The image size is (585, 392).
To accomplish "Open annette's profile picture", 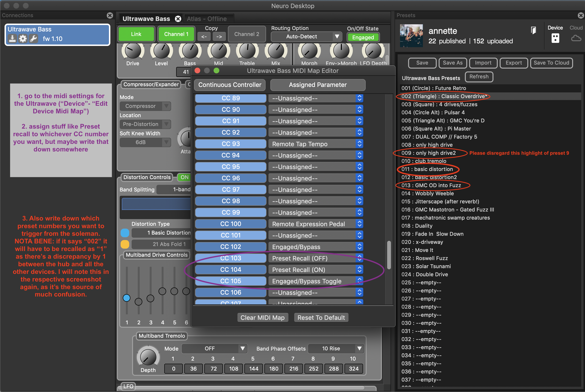I will point(411,36).
